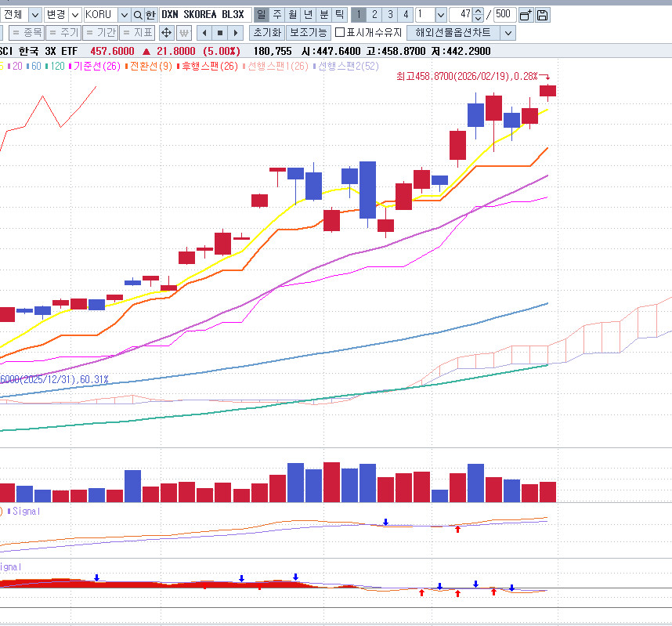
Task: Select the 주 weekly period button
Action: tap(276, 15)
